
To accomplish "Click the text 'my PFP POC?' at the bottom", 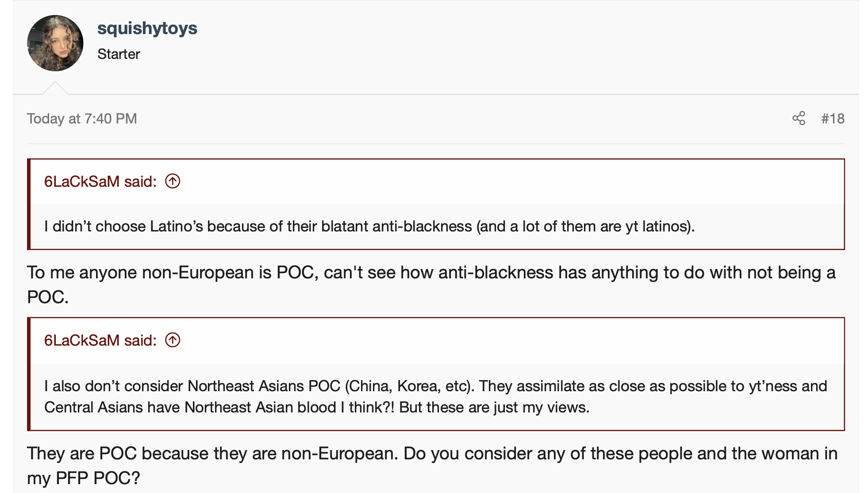I will pyautogui.click(x=84, y=478).
